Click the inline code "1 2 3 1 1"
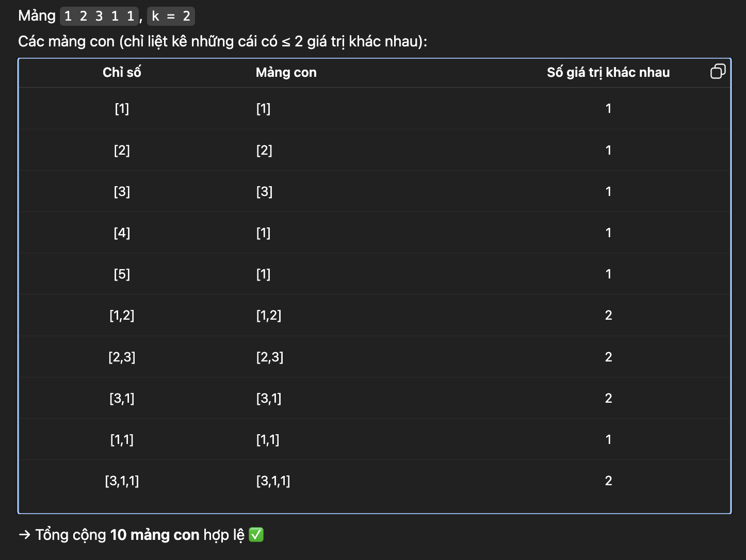 coord(99,16)
